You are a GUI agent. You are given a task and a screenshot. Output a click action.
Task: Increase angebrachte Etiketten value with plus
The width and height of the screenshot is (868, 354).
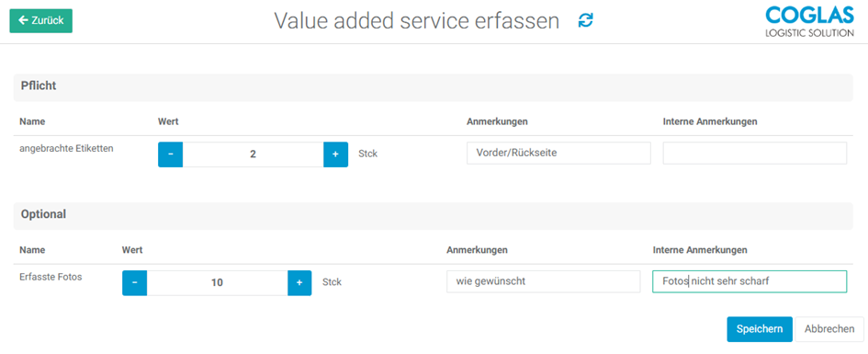click(335, 154)
